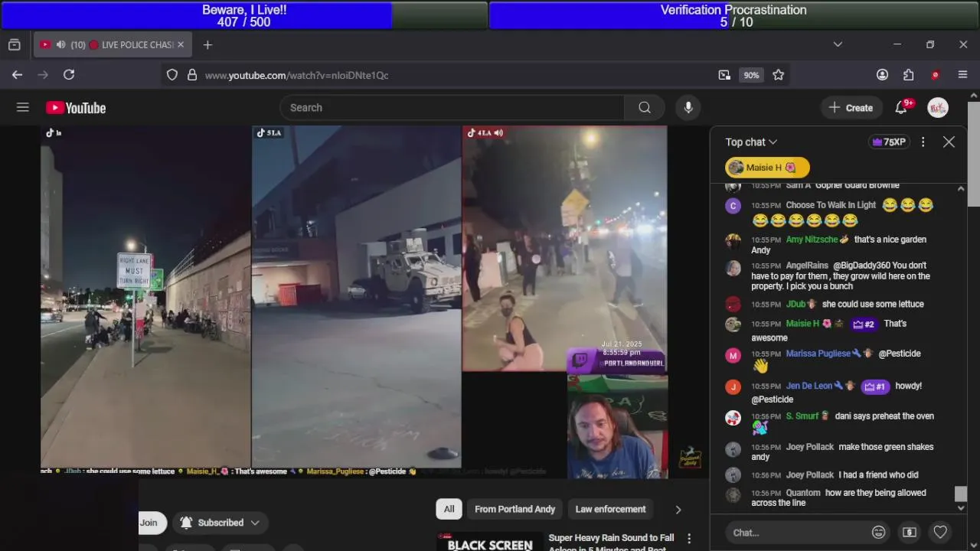Reset the 90% zoom level indicator
The image size is (980, 551).
point(751,75)
